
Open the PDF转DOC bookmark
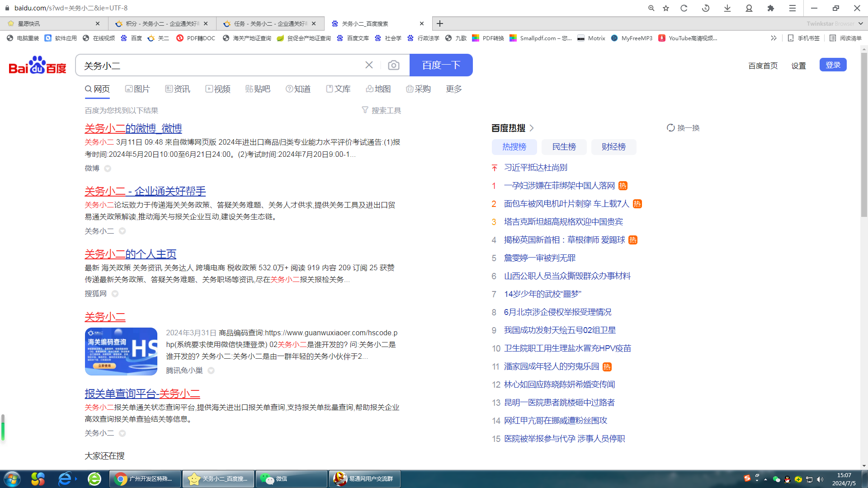(x=196, y=38)
